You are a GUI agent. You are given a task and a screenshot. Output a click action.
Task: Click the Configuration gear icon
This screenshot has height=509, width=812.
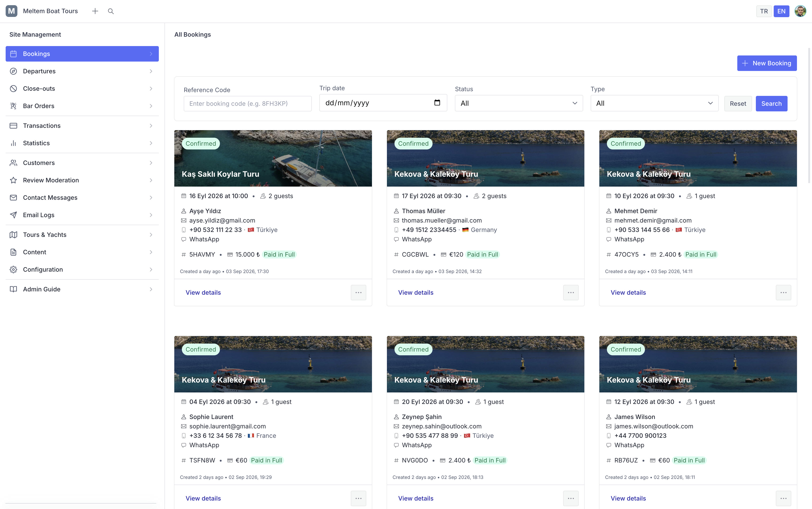pos(13,270)
